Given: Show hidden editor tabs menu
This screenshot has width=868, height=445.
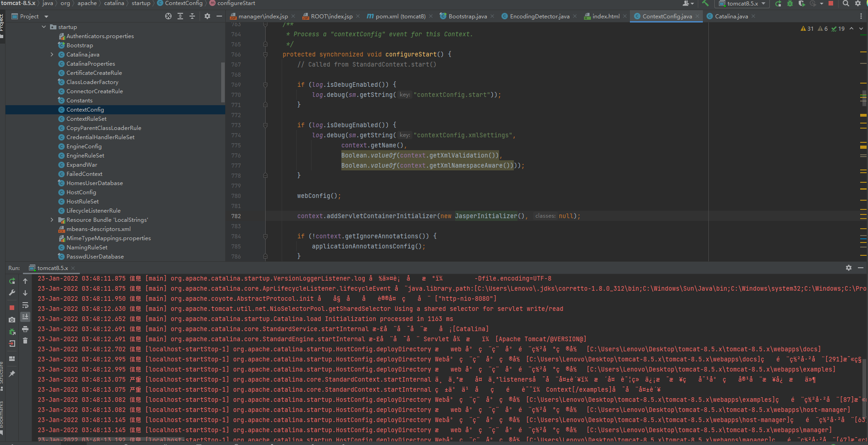Looking at the screenshot, I should 861,16.
